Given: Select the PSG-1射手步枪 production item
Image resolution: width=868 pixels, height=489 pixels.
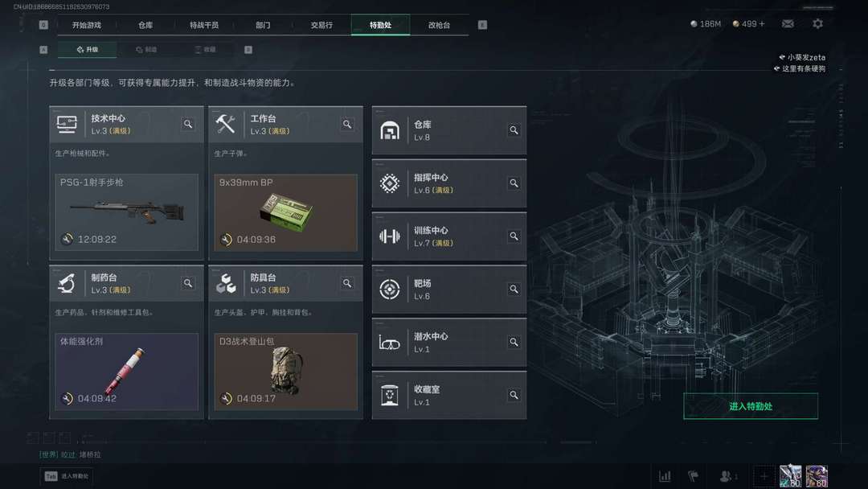Looking at the screenshot, I should coord(127,212).
